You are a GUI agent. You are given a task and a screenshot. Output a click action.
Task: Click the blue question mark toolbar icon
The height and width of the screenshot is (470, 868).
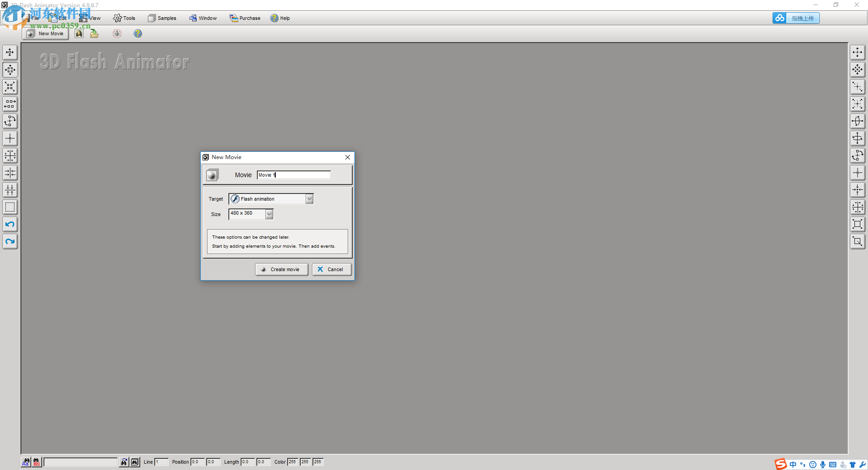click(138, 33)
